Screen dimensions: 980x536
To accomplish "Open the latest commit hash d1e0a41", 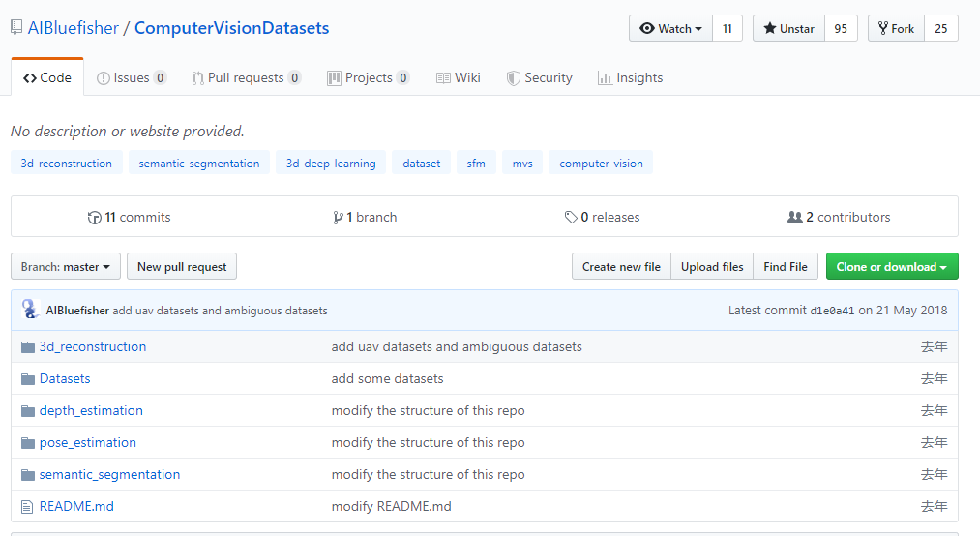I will click(x=831, y=311).
